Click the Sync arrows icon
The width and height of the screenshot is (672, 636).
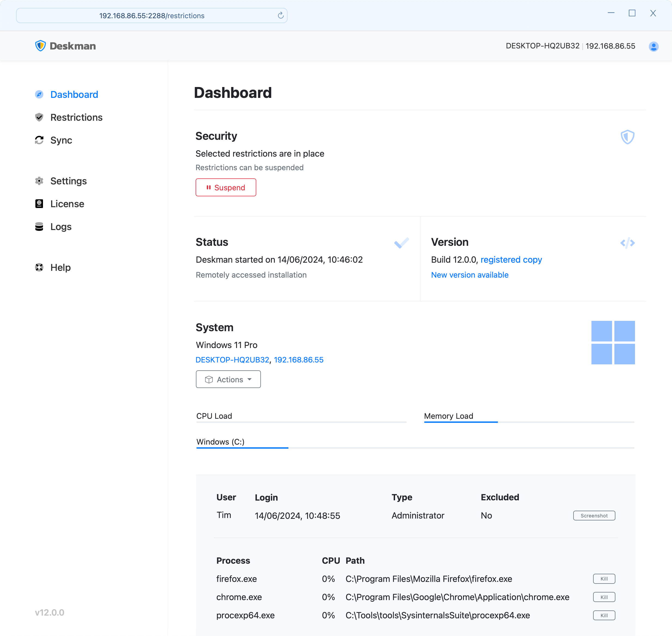(x=39, y=140)
